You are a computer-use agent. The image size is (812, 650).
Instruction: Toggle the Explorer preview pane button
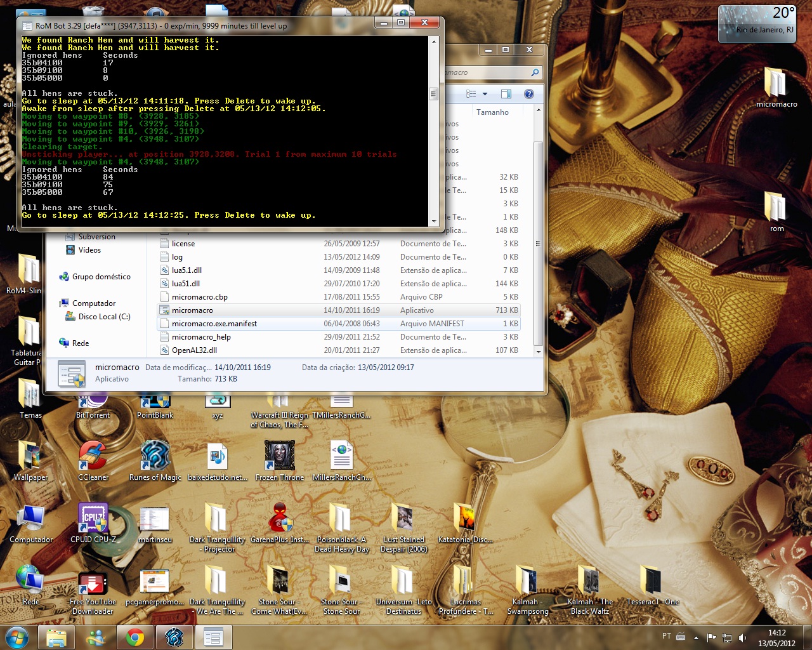pos(506,94)
